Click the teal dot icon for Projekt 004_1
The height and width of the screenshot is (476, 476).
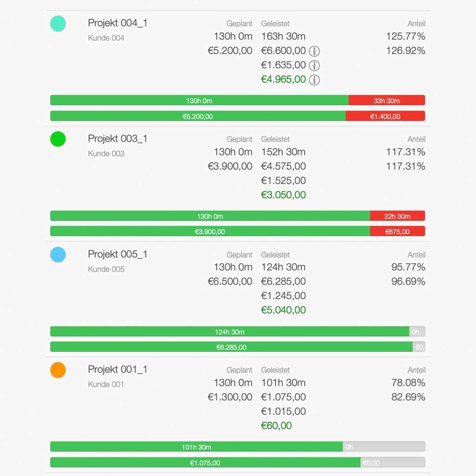point(57,23)
